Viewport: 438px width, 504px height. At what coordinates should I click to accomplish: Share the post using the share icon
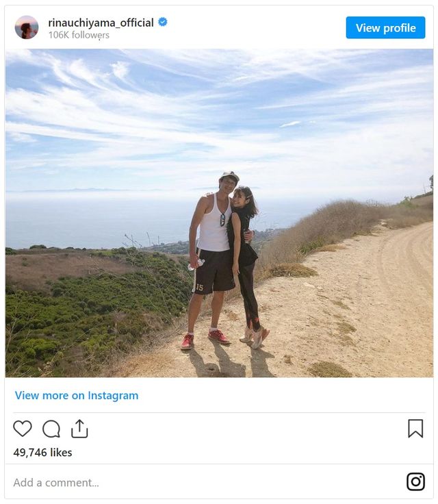click(79, 429)
